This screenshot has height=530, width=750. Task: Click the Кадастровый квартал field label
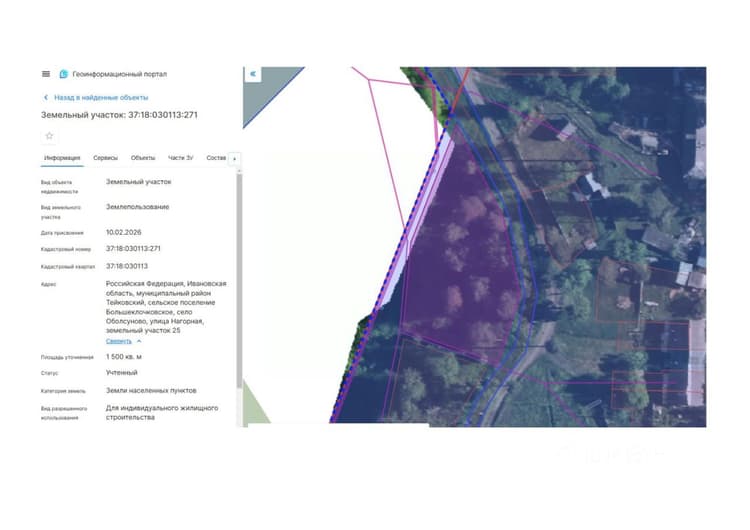68,267
